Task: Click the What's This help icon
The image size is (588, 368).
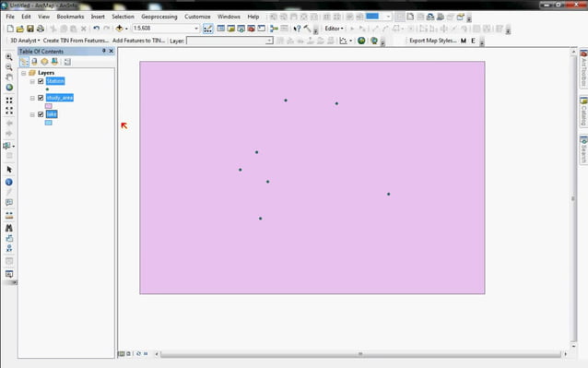Action: [x=297, y=29]
